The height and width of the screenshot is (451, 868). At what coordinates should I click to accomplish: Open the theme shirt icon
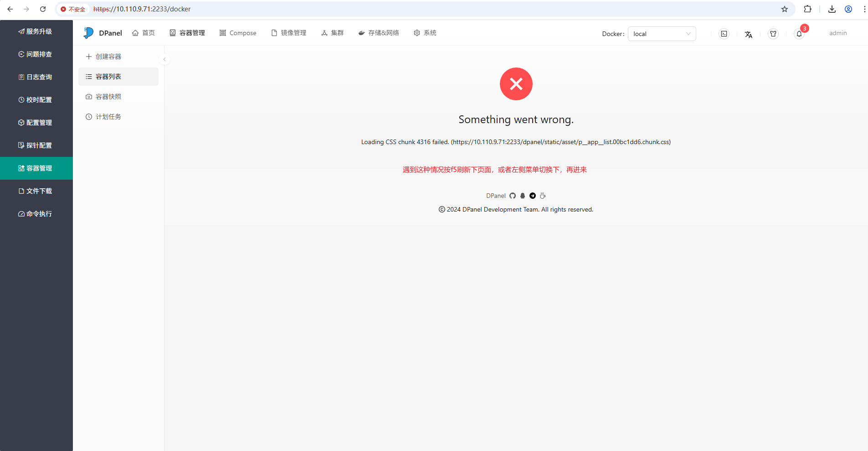click(x=773, y=34)
